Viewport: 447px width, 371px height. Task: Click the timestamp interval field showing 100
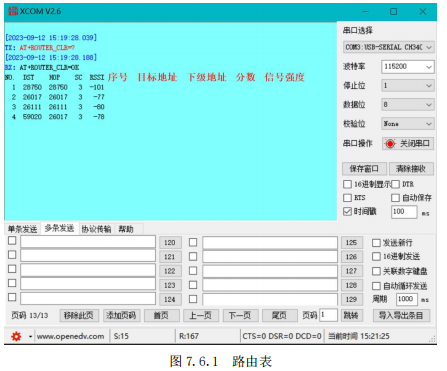404,212
